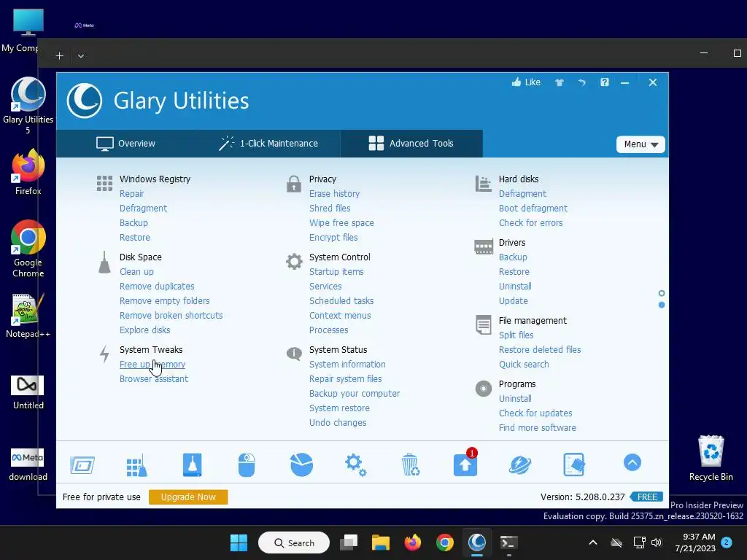Viewport: 747px width, 560px height.
Task: Open Startup items link
Action: tap(336, 272)
